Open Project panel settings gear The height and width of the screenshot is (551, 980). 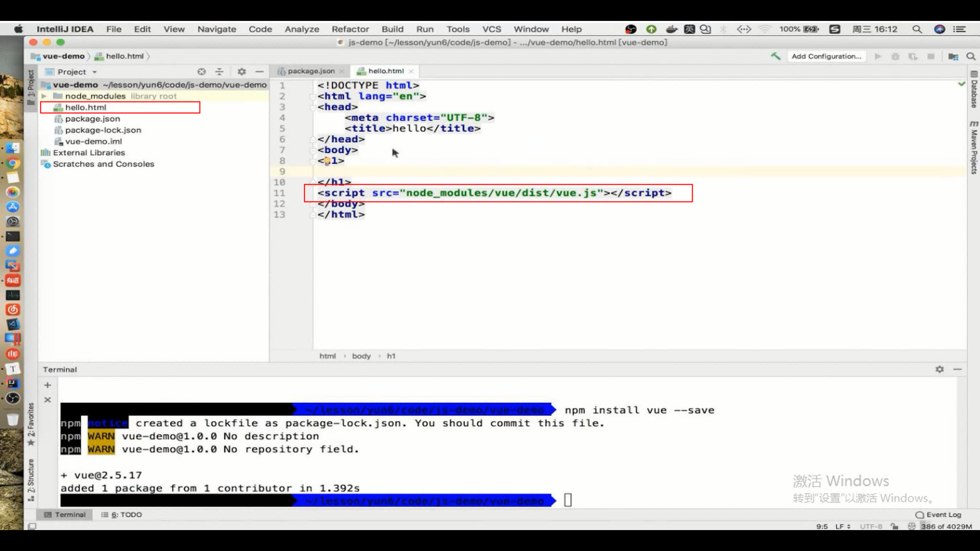click(241, 72)
